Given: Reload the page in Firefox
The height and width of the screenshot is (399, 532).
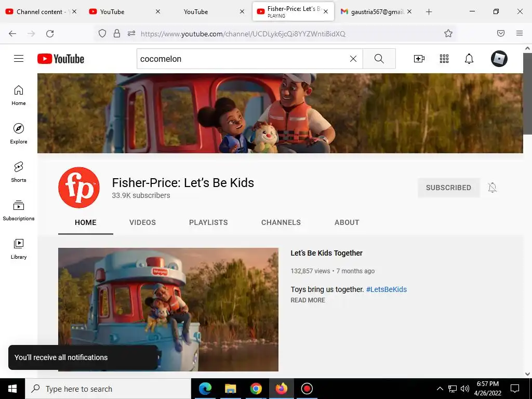Looking at the screenshot, I should coord(50,33).
